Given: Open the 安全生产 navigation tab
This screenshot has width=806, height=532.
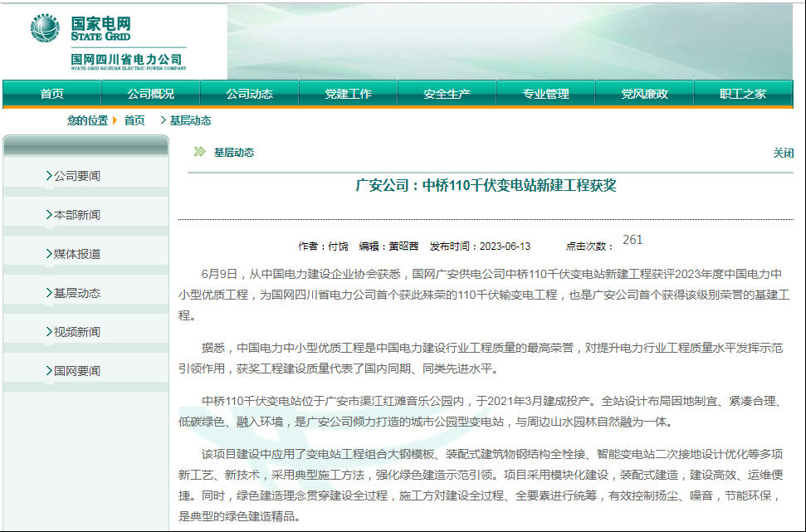Looking at the screenshot, I should [x=447, y=94].
